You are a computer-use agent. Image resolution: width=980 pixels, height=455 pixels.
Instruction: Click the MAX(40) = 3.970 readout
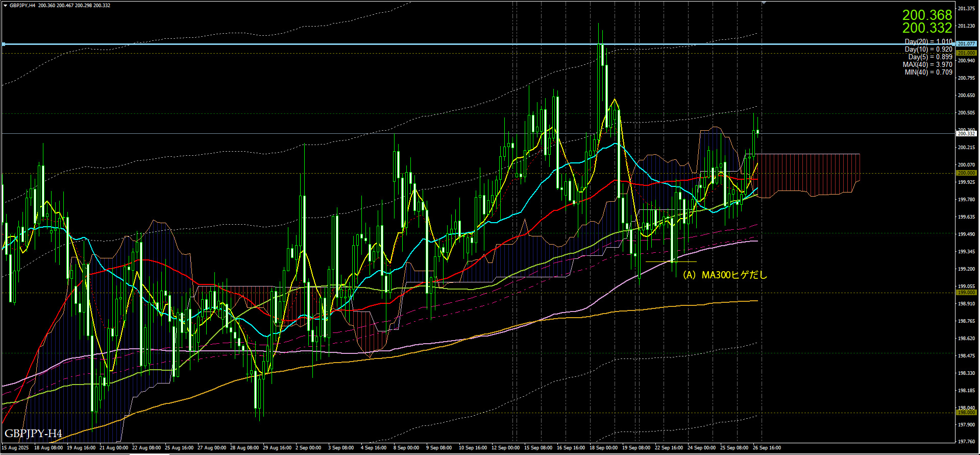[927, 64]
